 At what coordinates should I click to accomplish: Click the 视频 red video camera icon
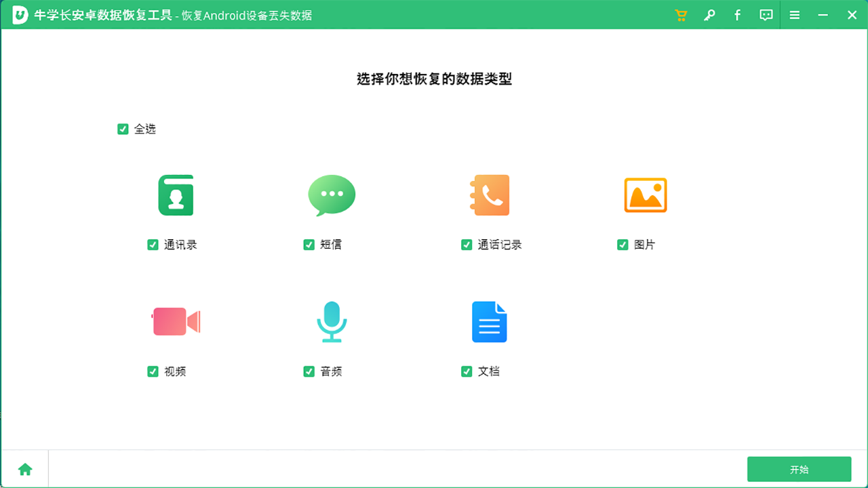pyautogui.click(x=176, y=321)
